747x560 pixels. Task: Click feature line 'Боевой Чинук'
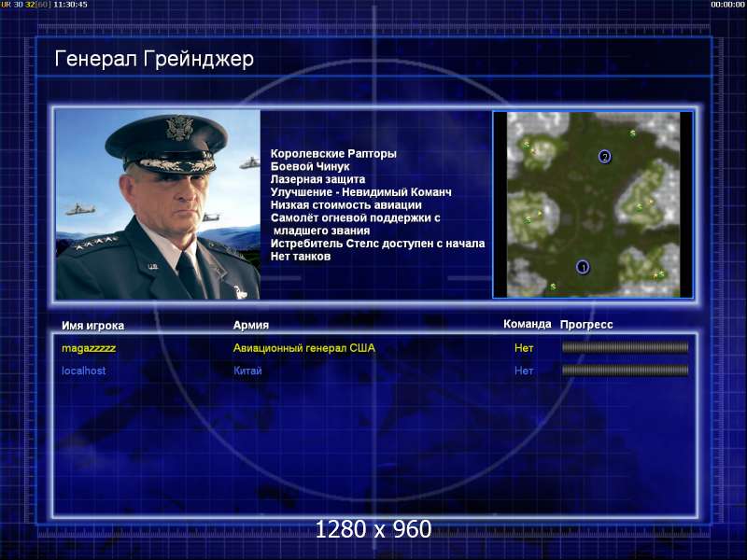(x=310, y=167)
